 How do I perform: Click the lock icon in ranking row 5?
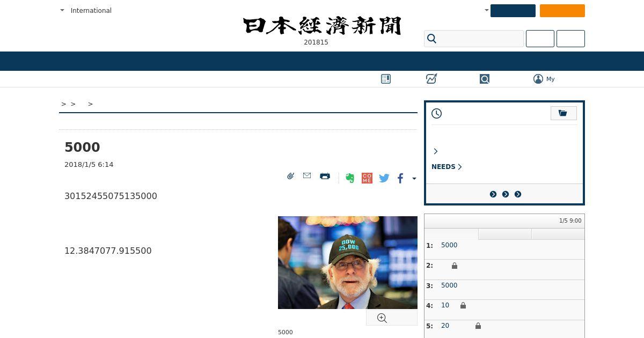coord(478,326)
